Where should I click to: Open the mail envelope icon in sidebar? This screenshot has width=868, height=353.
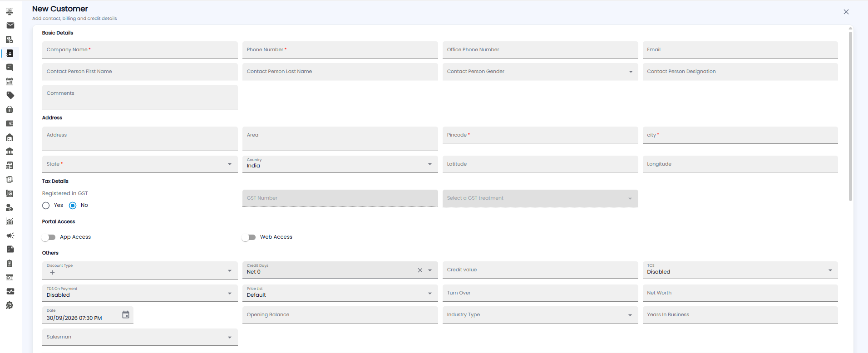[10, 25]
